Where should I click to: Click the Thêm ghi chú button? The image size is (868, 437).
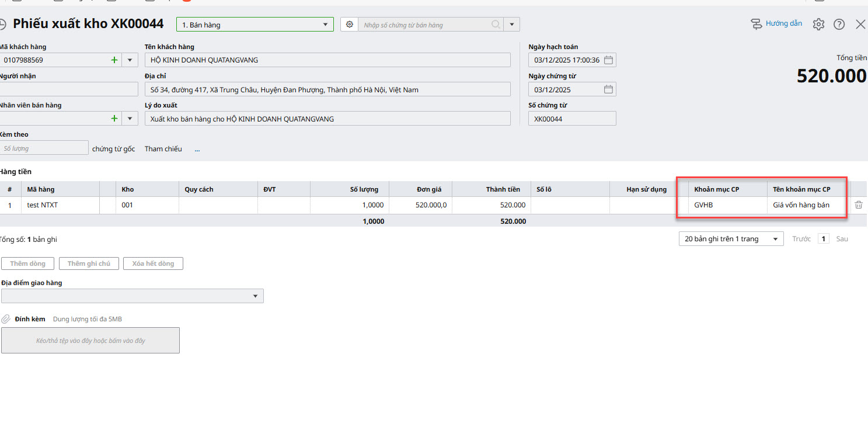click(89, 263)
